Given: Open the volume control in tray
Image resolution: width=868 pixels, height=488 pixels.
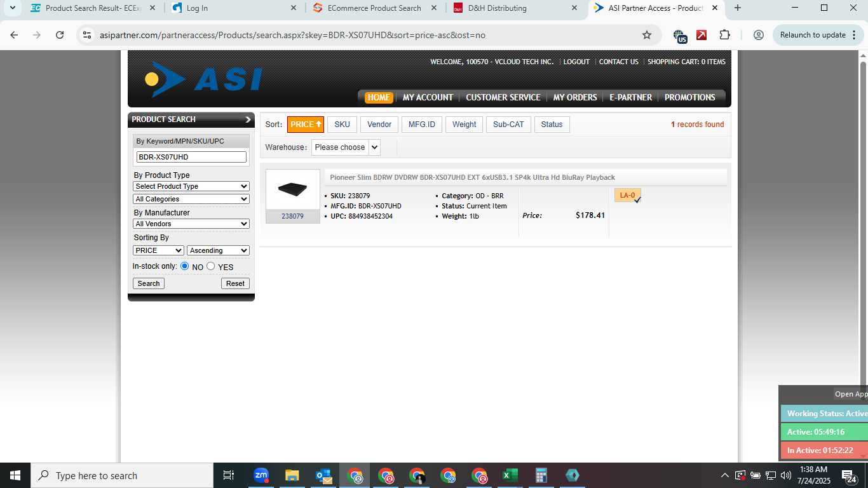Looking at the screenshot, I should coord(786,475).
